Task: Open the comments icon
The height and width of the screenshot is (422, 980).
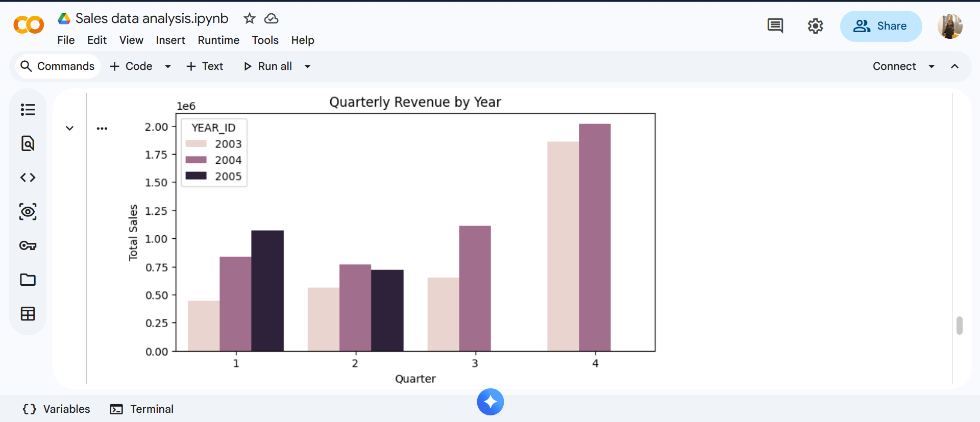Action: (775, 26)
